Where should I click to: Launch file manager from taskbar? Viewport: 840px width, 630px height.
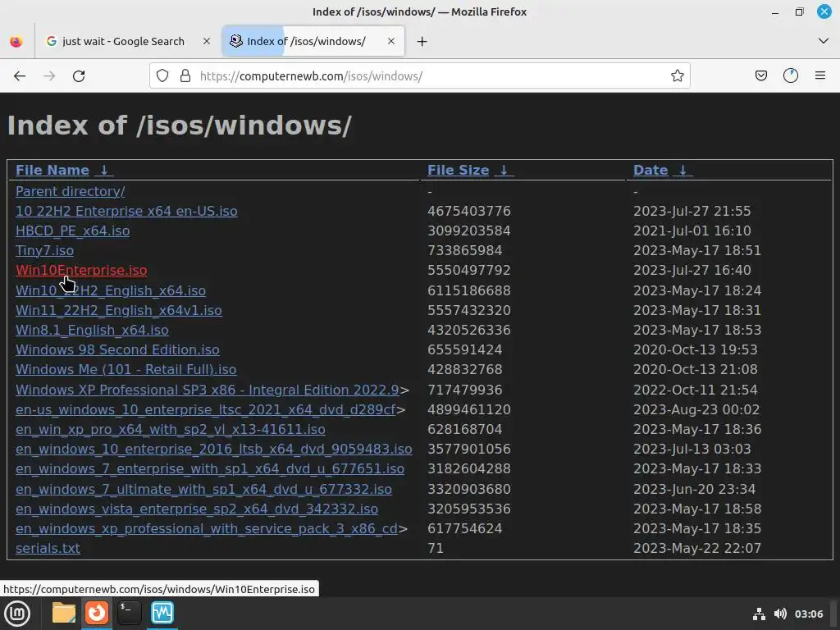(x=64, y=613)
